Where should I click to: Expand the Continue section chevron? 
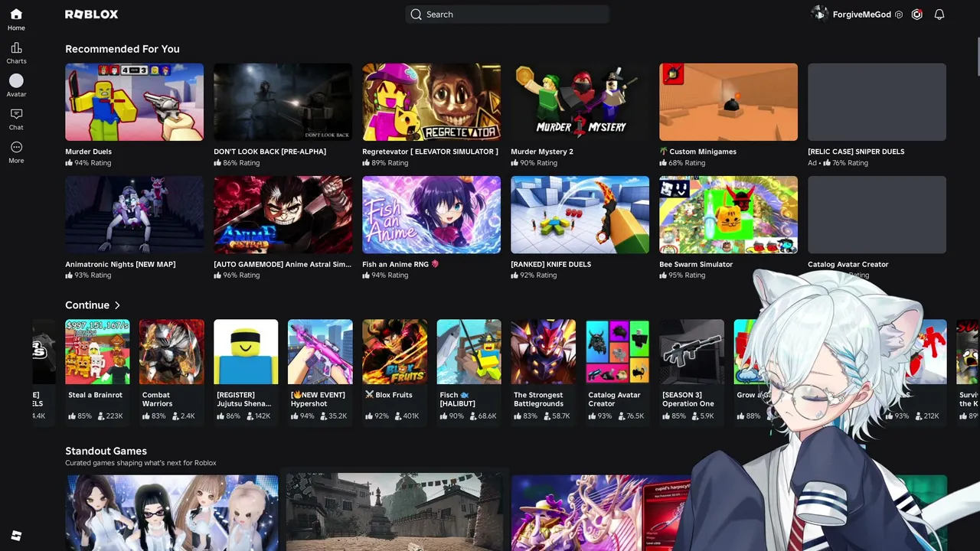tap(117, 305)
